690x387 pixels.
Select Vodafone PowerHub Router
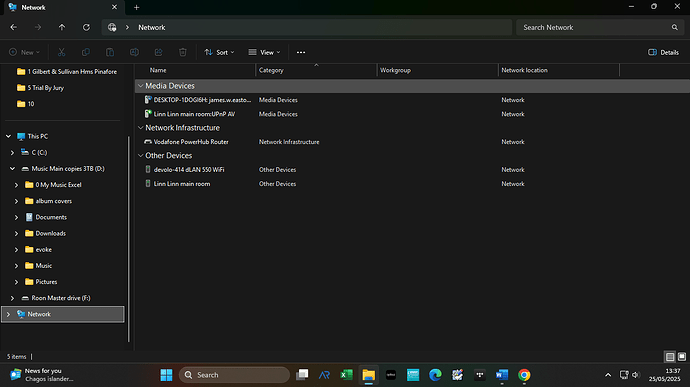pyautogui.click(x=191, y=142)
